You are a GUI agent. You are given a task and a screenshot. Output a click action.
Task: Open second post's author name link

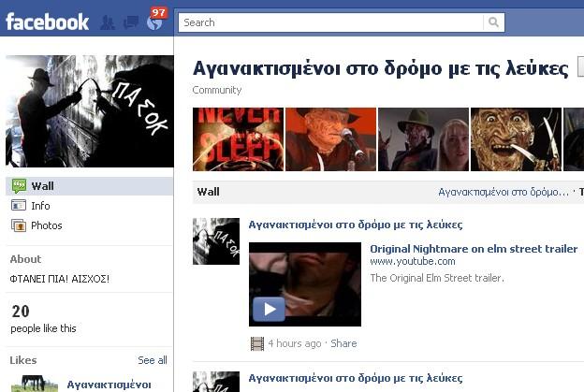(356, 378)
